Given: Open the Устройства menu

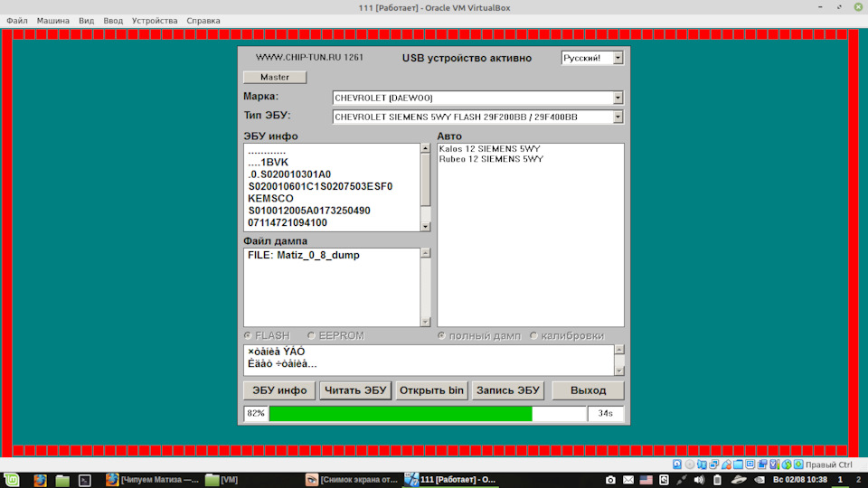Looking at the screenshot, I should [x=155, y=21].
